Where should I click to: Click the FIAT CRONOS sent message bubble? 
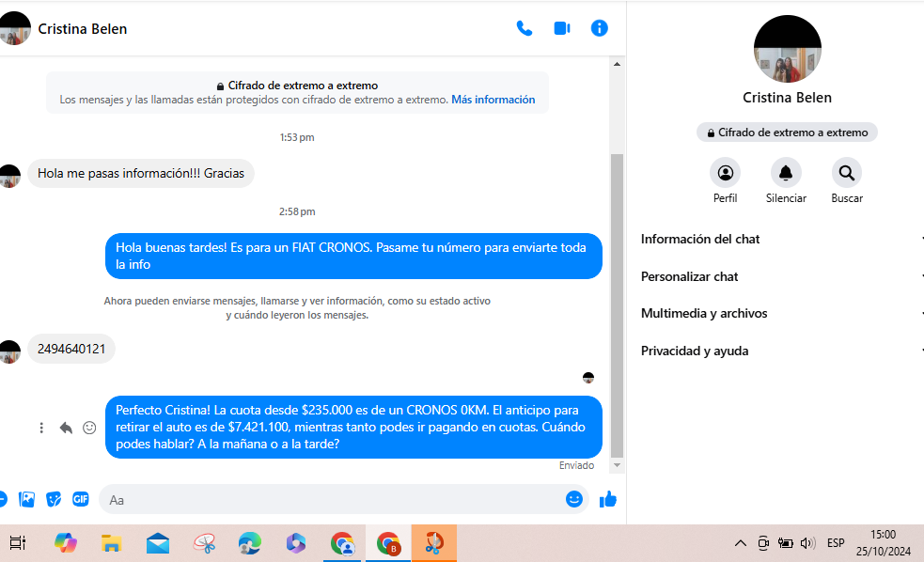(x=353, y=257)
